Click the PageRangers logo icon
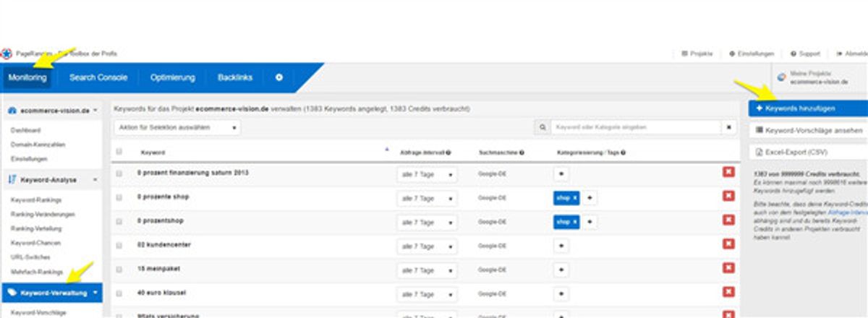The image size is (868, 318). pyautogui.click(x=7, y=53)
